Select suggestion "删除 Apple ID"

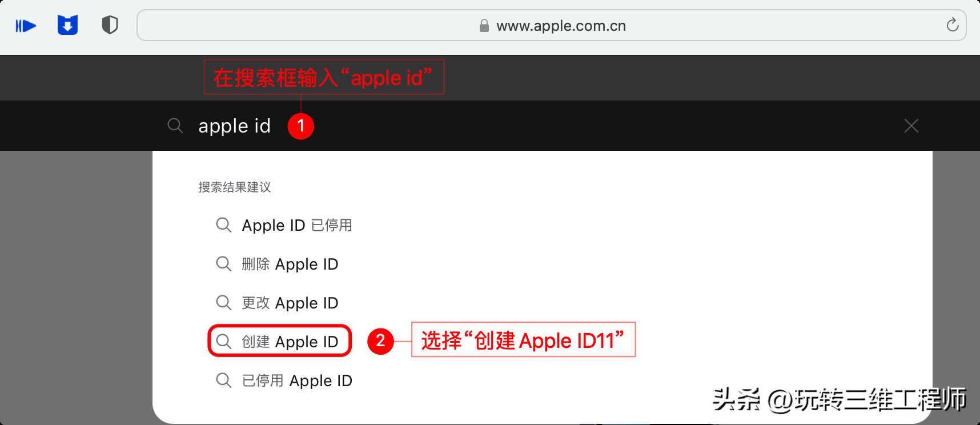pyautogui.click(x=290, y=264)
